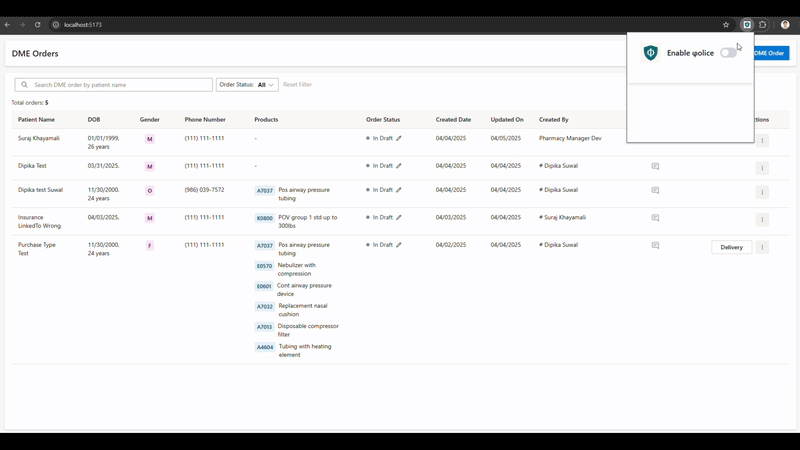Viewport: 800px width, 450px height.
Task: Open the browser extensions puzzle icon
Action: (x=762, y=24)
